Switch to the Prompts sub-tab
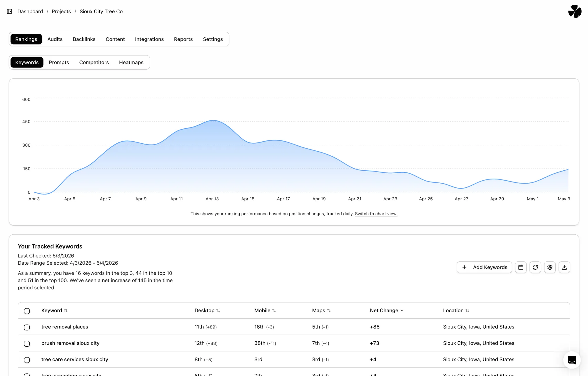588x376 pixels. pos(59,62)
